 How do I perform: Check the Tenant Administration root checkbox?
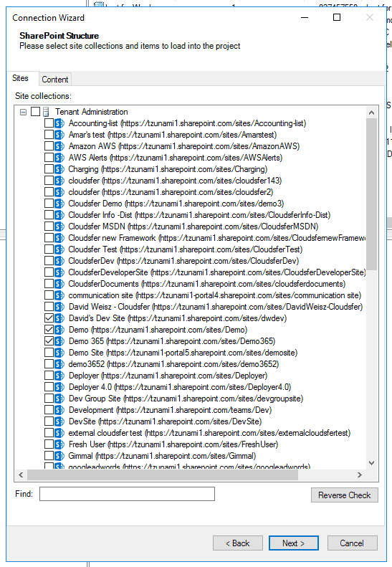[35, 112]
